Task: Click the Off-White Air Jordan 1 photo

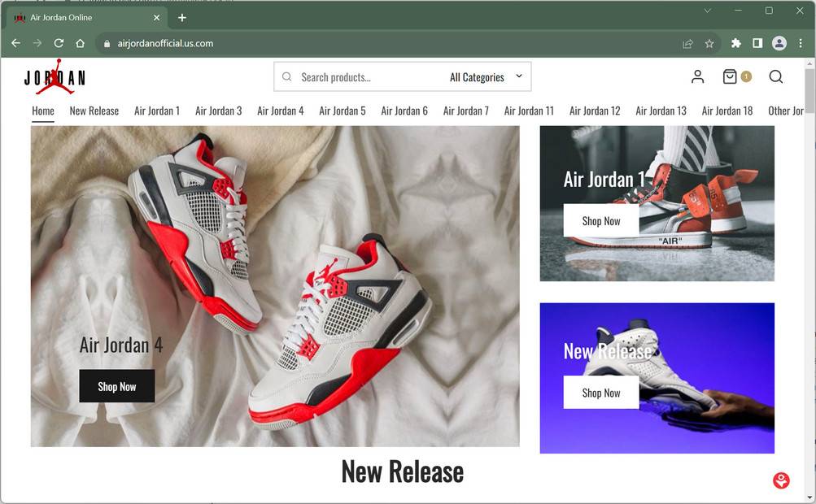Action: click(x=657, y=203)
